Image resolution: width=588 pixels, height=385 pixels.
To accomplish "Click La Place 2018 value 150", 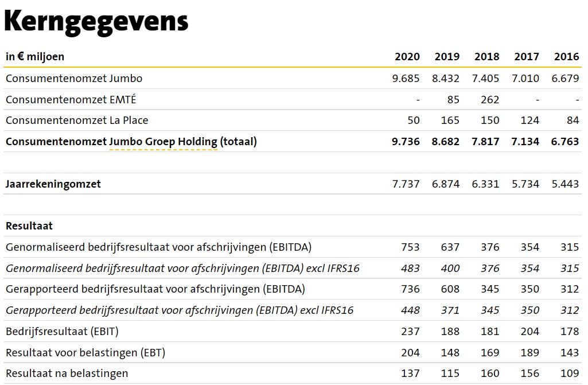I will click(490, 120).
